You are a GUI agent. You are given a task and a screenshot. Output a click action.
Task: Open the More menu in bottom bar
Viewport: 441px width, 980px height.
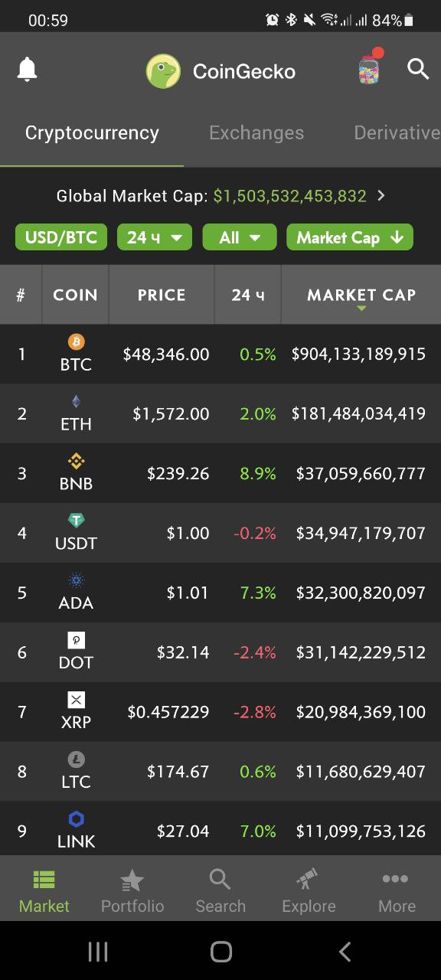click(x=397, y=891)
